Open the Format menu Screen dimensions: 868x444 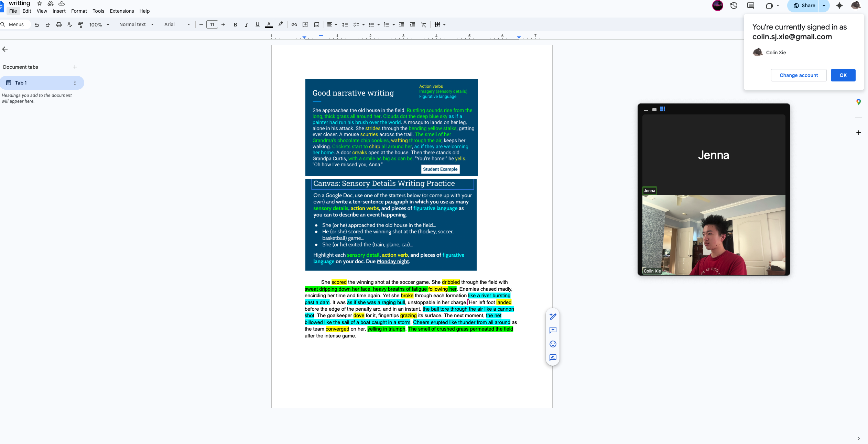pyautogui.click(x=79, y=11)
